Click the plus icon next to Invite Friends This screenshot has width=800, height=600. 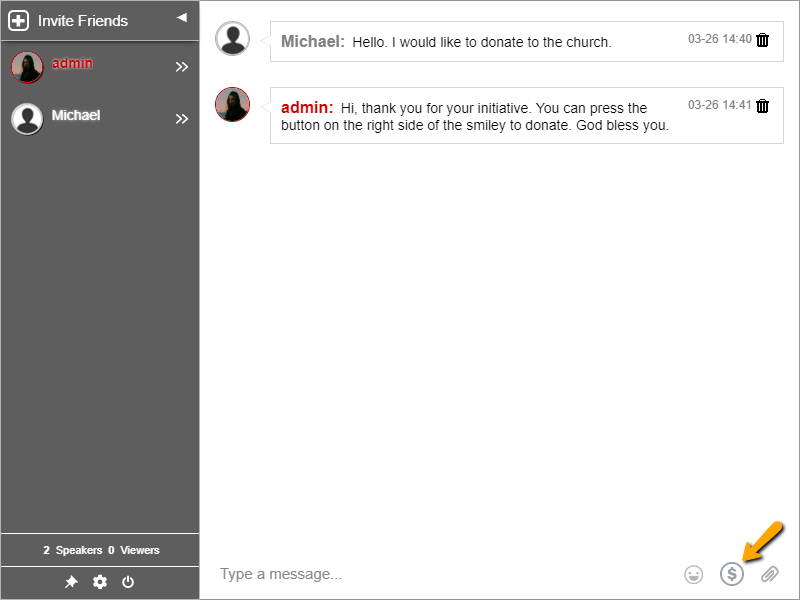click(21, 20)
